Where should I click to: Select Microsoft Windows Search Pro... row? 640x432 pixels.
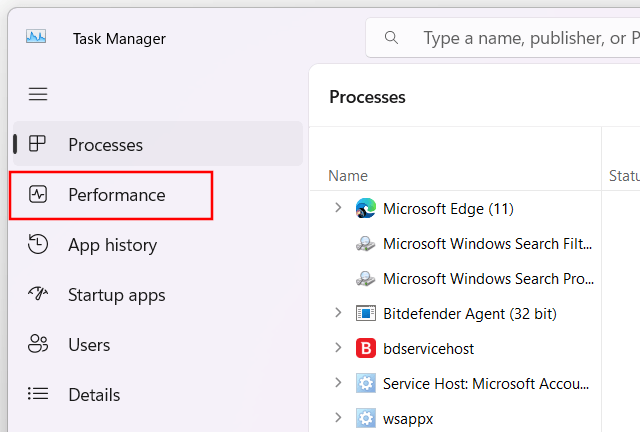coord(488,279)
